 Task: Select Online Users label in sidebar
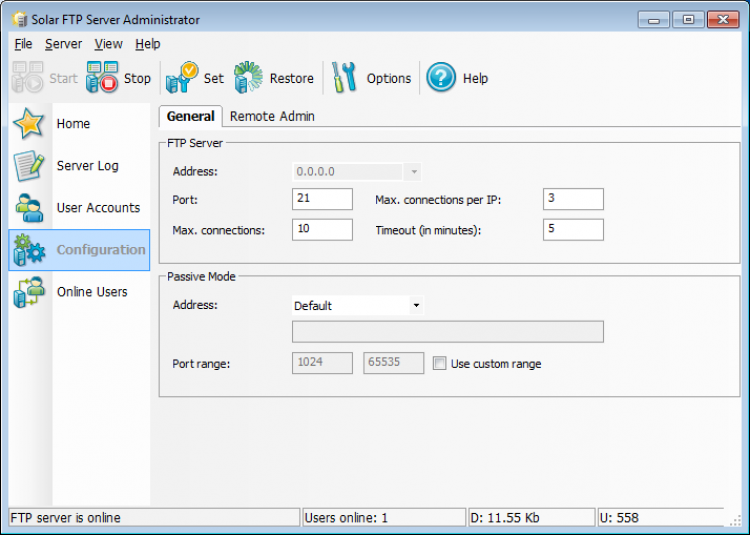pos(92,292)
